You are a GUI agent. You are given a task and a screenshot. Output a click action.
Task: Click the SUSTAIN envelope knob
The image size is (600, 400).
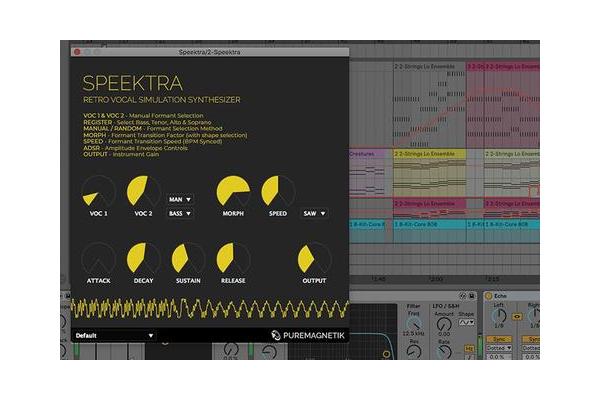coord(188,259)
